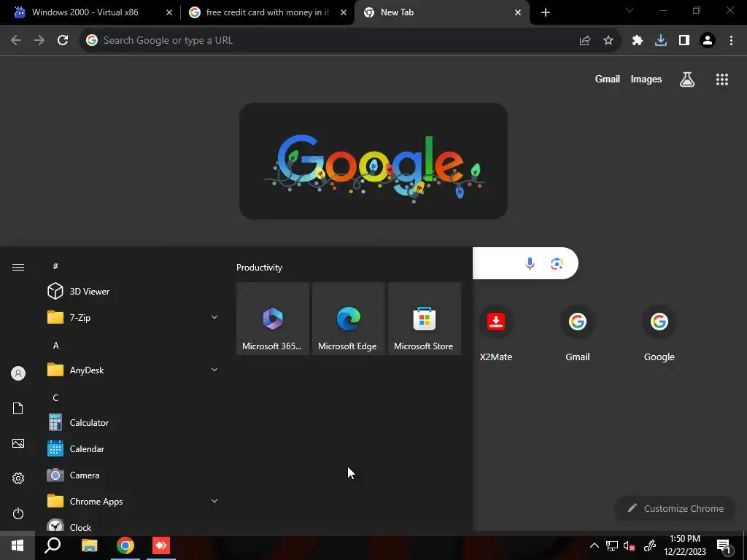This screenshot has width=747, height=560.
Task: Click the Google holiday doodle
Action: click(373, 161)
